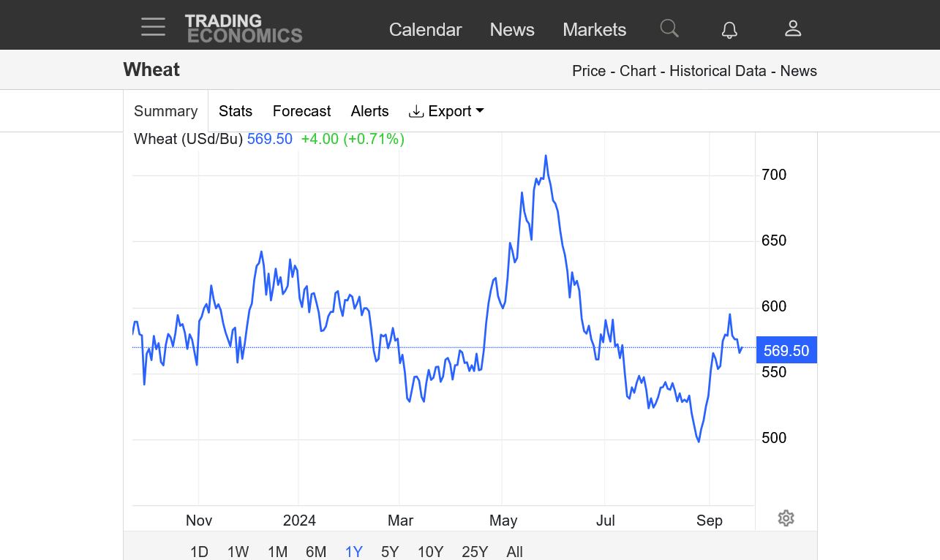Image resolution: width=940 pixels, height=560 pixels.
Task: Go to Calendar in top navigation
Action: coord(425,29)
